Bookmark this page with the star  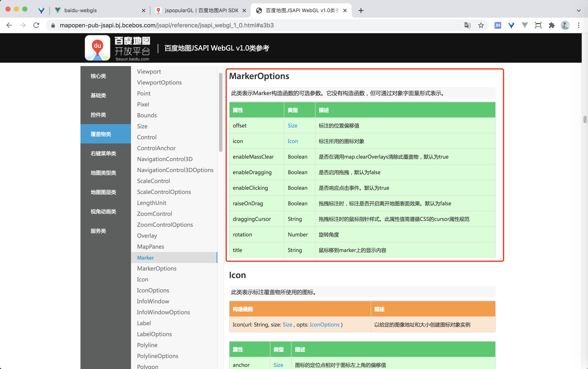[481, 25]
